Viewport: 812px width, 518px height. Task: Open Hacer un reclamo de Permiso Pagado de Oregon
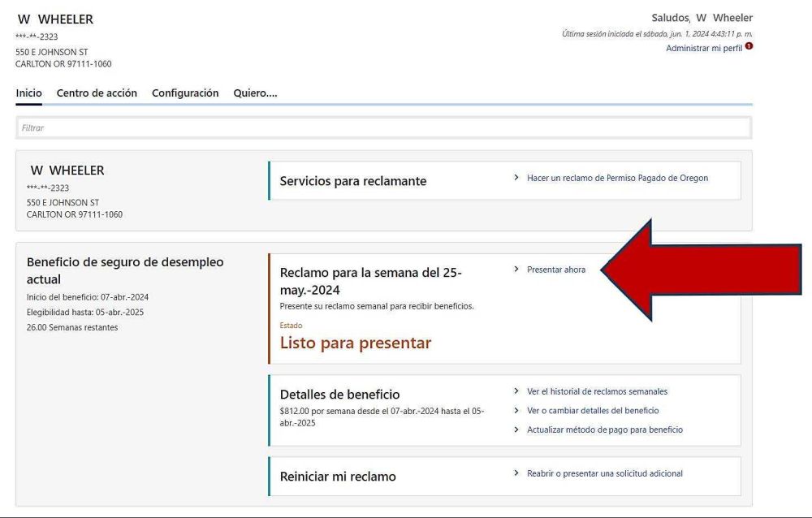point(617,178)
